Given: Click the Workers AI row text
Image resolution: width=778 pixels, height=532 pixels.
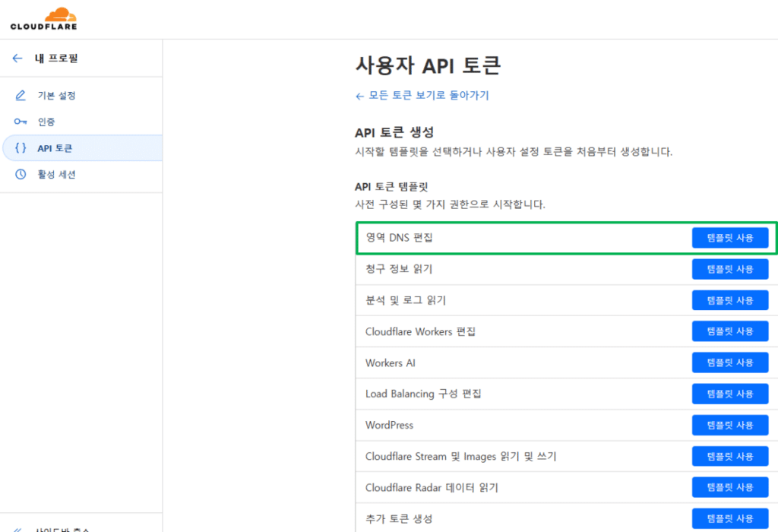Looking at the screenshot, I should pos(390,363).
